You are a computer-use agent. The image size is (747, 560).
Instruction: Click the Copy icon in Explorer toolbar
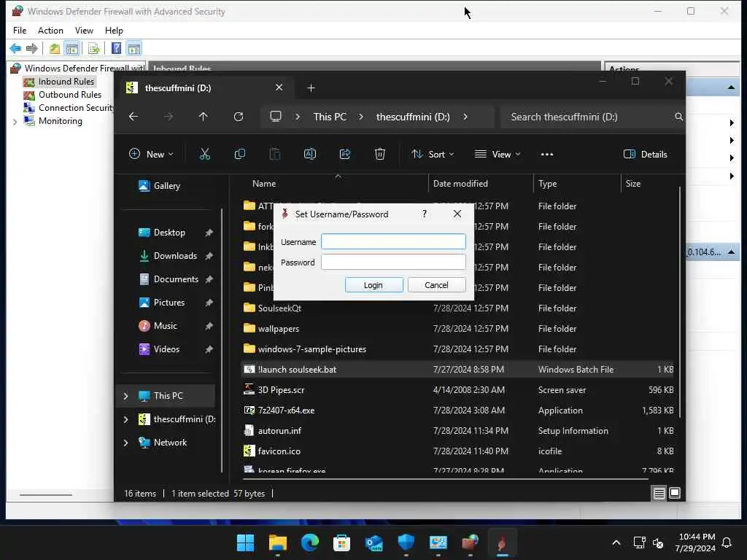(239, 154)
